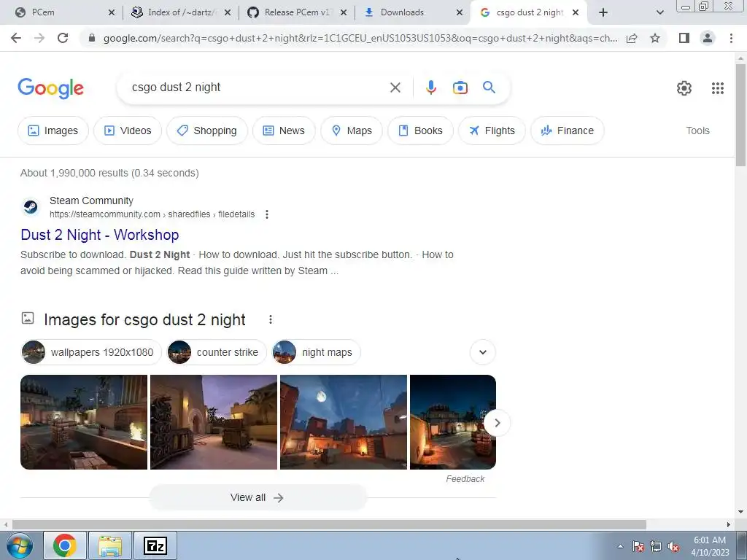
Task: Filter results by Books
Action: coord(421,131)
